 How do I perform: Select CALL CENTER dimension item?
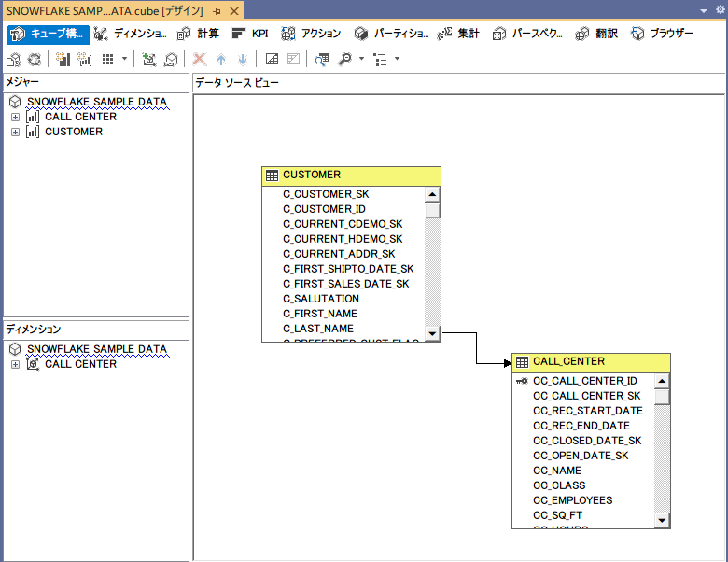point(80,364)
